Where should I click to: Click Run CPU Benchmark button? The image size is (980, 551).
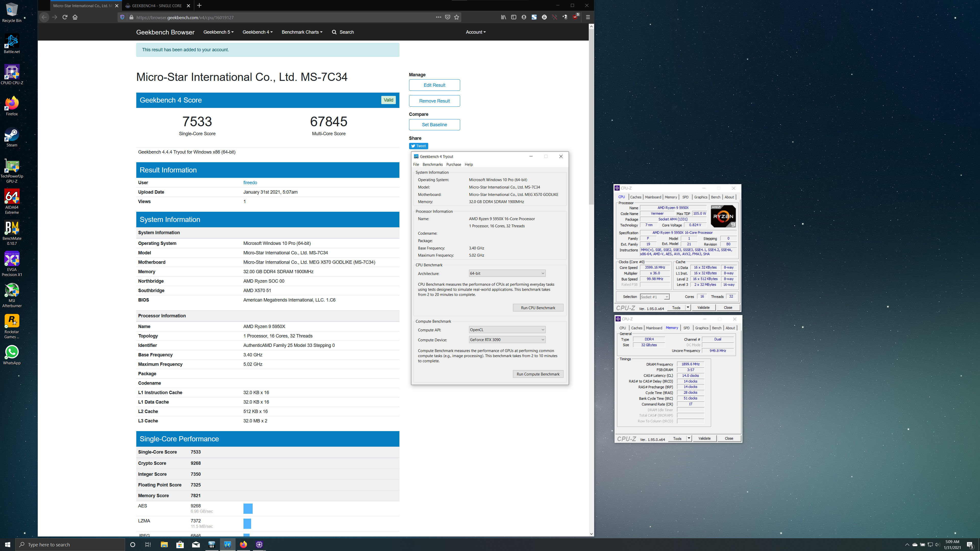point(538,308)
